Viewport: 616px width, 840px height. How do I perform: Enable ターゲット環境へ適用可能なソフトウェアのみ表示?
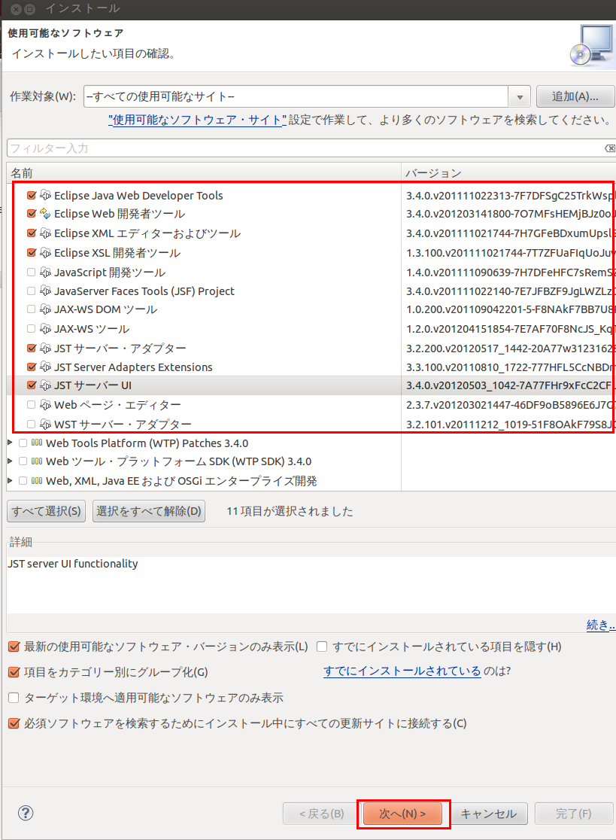click(x=14, y=698)
